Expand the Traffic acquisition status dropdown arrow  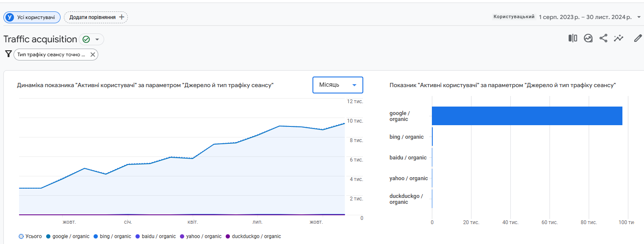(97, 39)
